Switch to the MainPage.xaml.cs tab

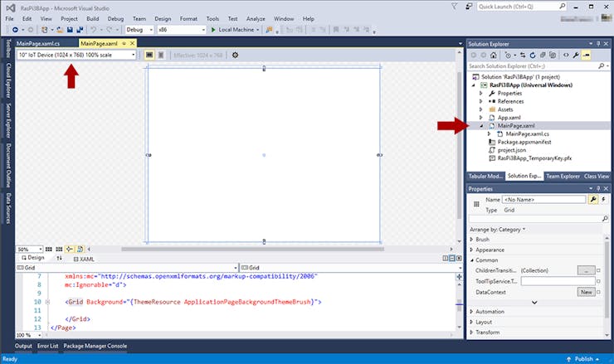pyautogui.click(x=38, y=43)
